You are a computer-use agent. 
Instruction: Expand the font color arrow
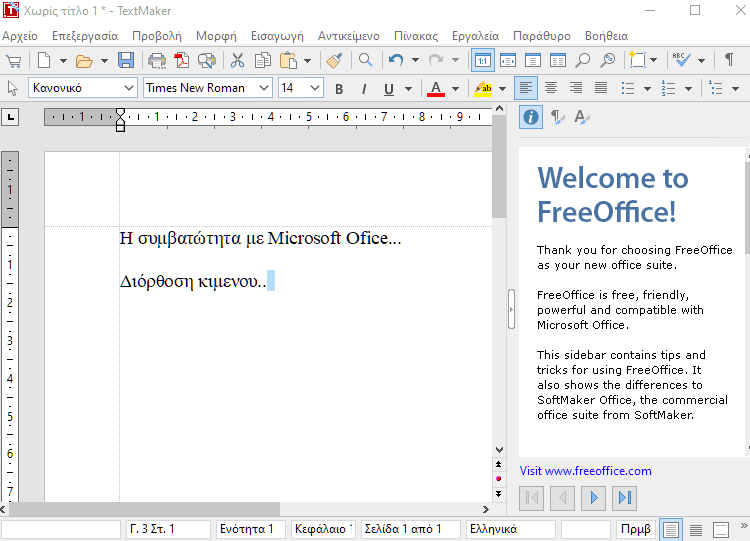tap(455, 89)
